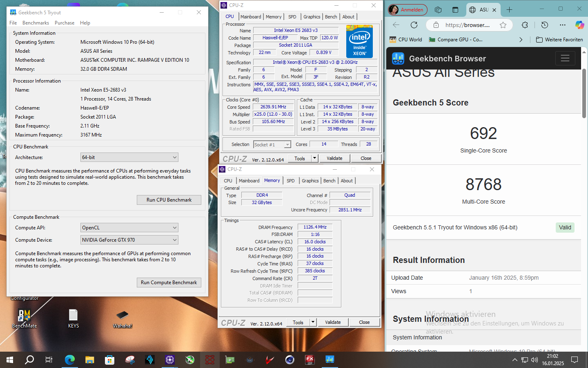Viewport: 588px width, 368px height.
Task: Reload the Geekbench Browser page
Action: click(x=414, y=25)
